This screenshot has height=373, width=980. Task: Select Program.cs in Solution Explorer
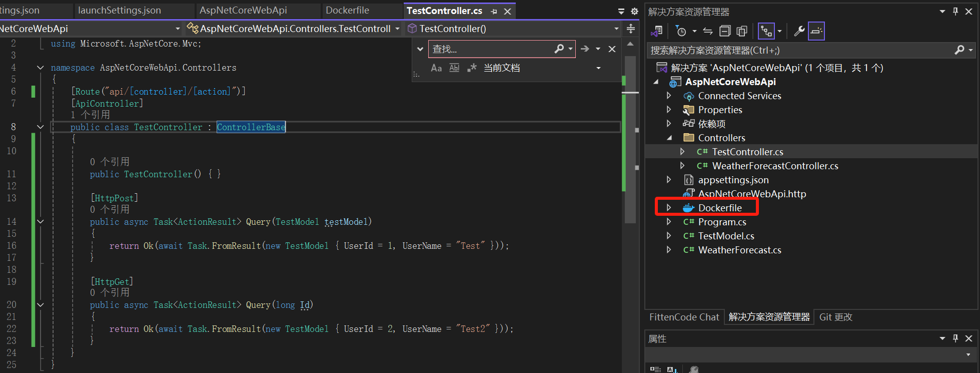722,222
